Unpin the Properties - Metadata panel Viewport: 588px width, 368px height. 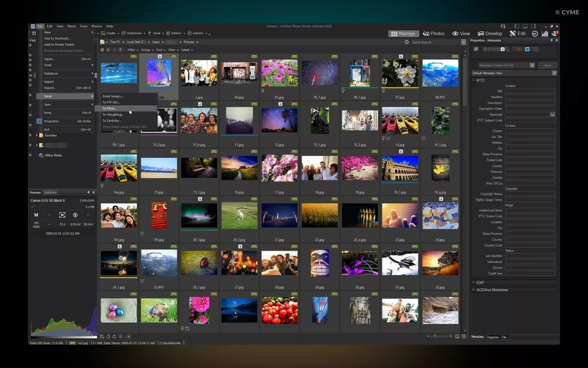(x=552, y=40)
